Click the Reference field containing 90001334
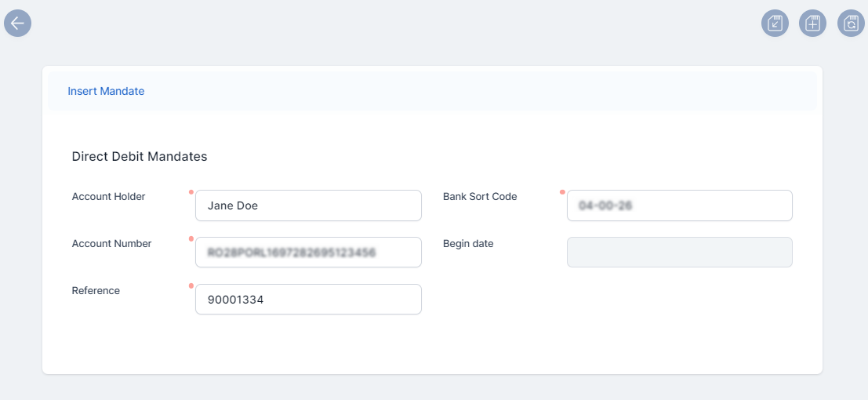The width and height of the screenshot is (868, 400). tap(308, 300)
